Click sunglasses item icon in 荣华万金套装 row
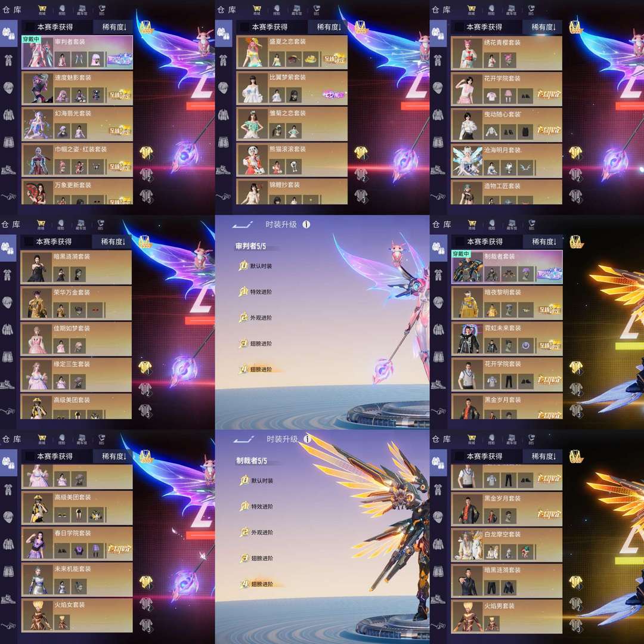The height and width of the screenshot is (644, 644). (95, 310)
